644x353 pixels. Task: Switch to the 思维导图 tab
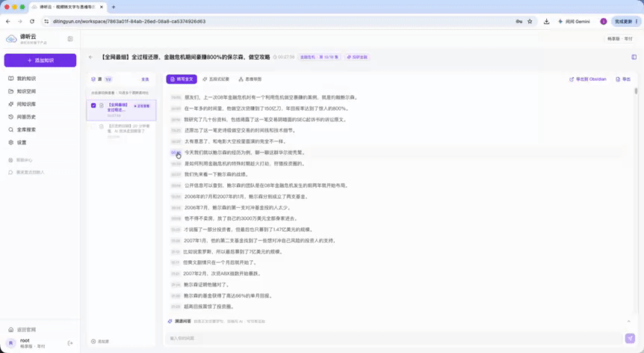250,79
